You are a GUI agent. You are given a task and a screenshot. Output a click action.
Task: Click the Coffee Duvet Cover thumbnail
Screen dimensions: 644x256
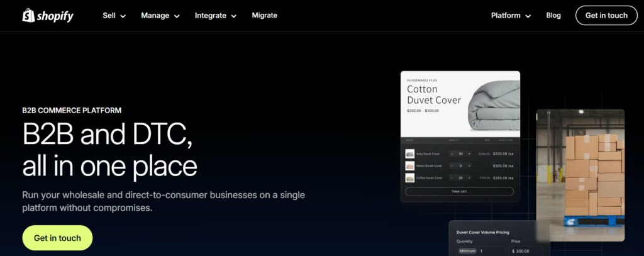pos(410,178)
